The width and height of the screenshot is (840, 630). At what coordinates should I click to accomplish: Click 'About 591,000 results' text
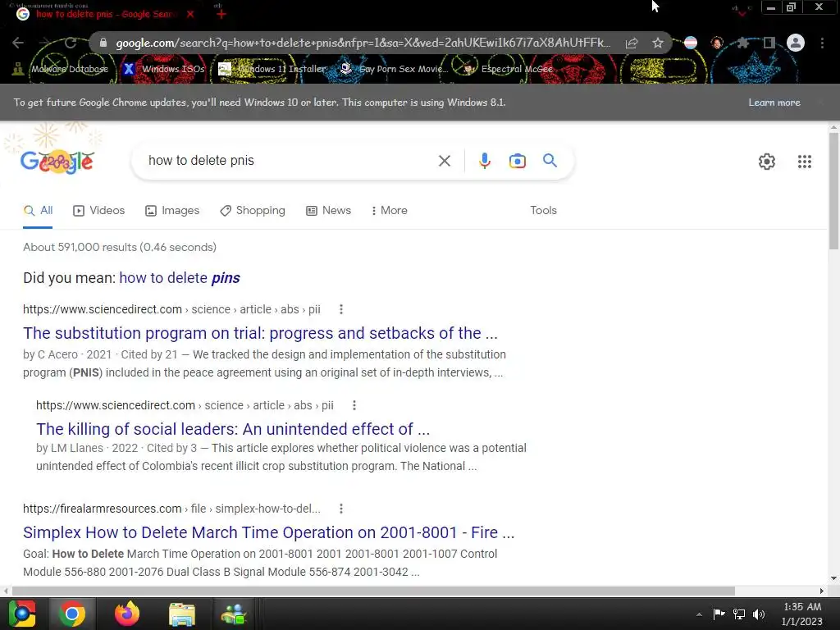point(120,247)
